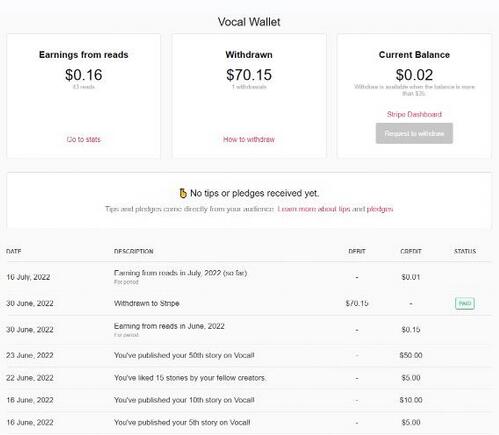Open the How to withdraw link

249,139
